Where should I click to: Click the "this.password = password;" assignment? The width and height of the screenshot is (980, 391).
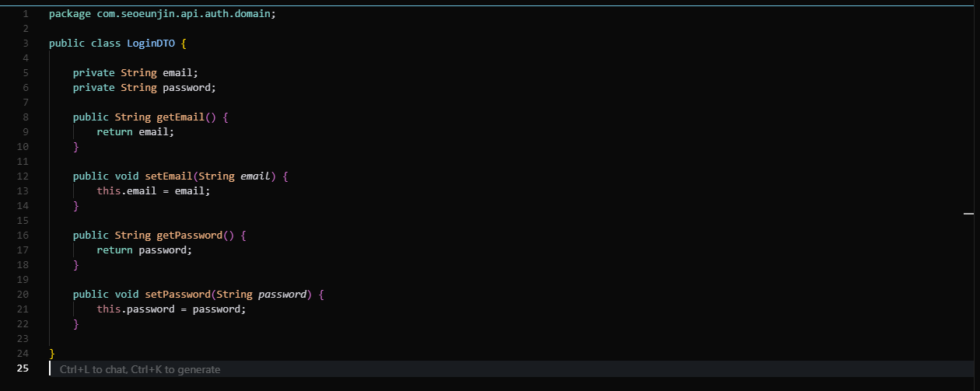pyautogui.click(x=172, y=309)
